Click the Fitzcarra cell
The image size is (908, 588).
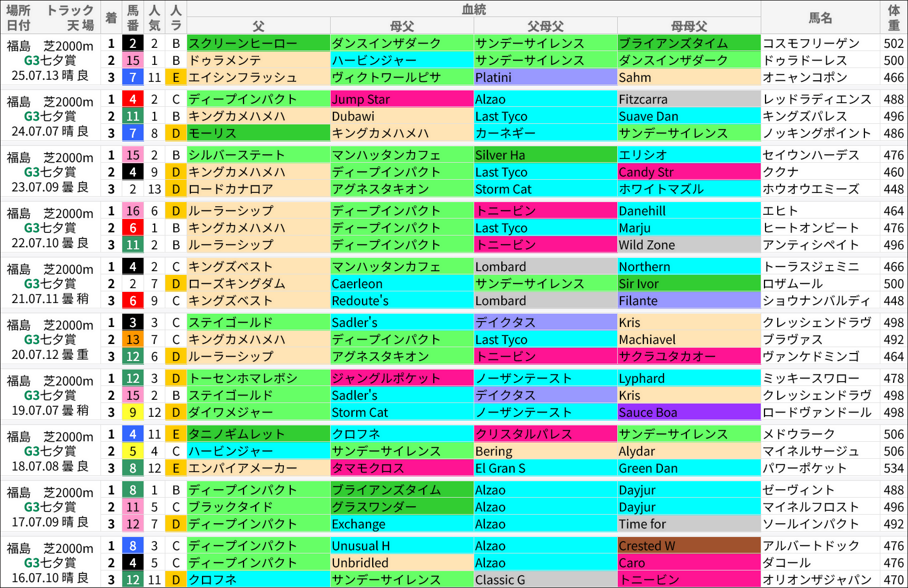[x=689, y=99]
